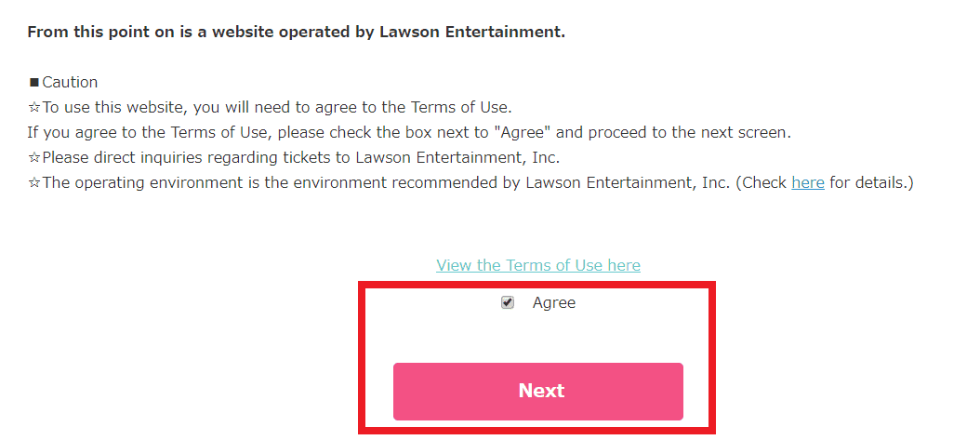Viewport: 980px width, 440px height.
Task: Click "for details.)" text after the here link
Action: click(x=871, y=182)
